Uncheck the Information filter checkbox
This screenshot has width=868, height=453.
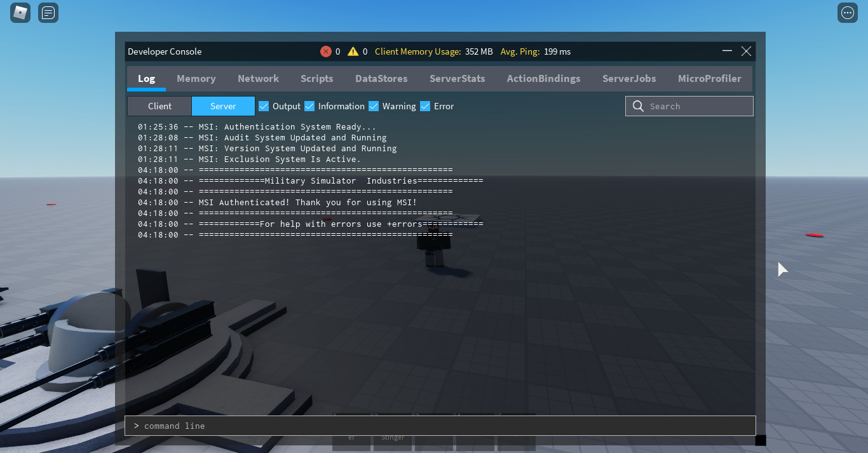[x=309, y=106]
